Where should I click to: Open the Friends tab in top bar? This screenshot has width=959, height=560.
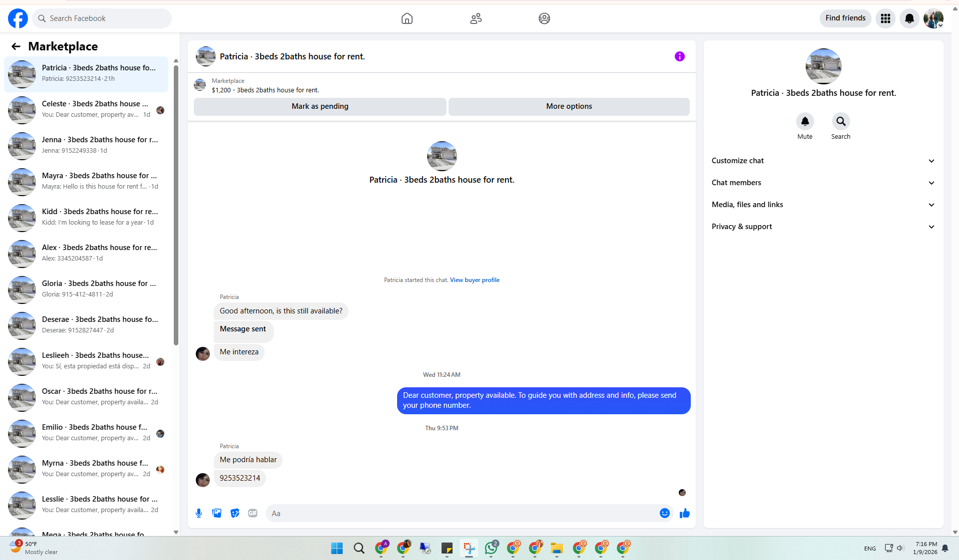point(476,18)
